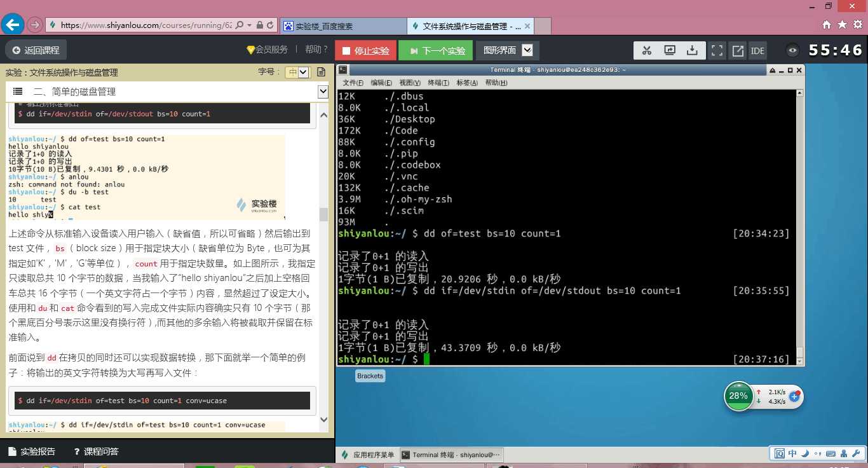Image resolution: width=868 pixels, height=468 pixels.
Task: Click the ./.oh-my-zsh line in terminal
Action: [395, 199]
